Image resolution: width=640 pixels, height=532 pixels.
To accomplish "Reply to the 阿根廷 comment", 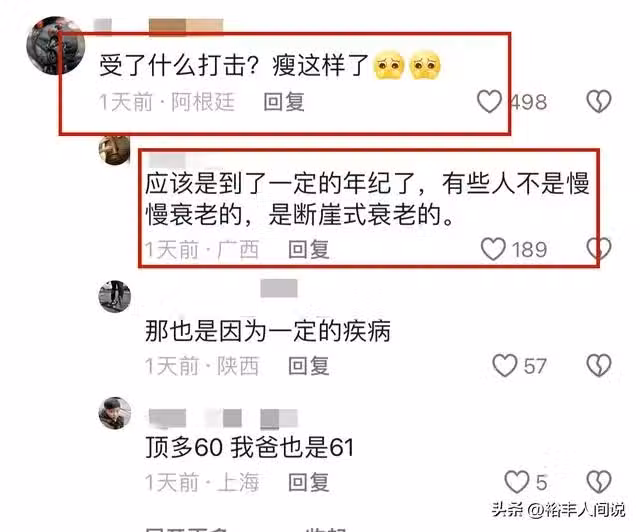I will (284, 102).
